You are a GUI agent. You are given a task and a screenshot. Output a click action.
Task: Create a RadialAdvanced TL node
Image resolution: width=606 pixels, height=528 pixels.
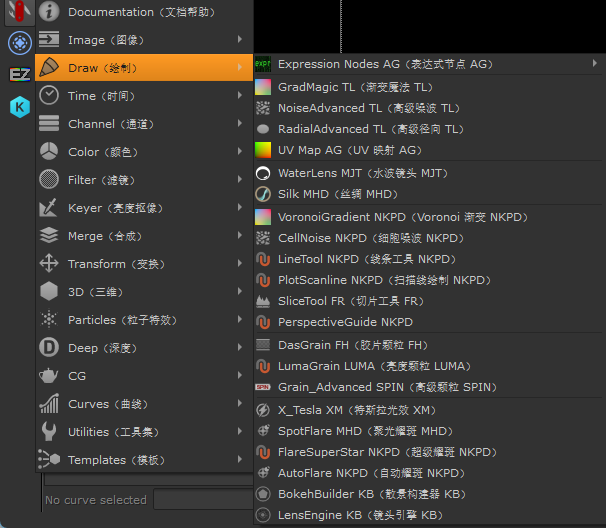pos(428,129)
